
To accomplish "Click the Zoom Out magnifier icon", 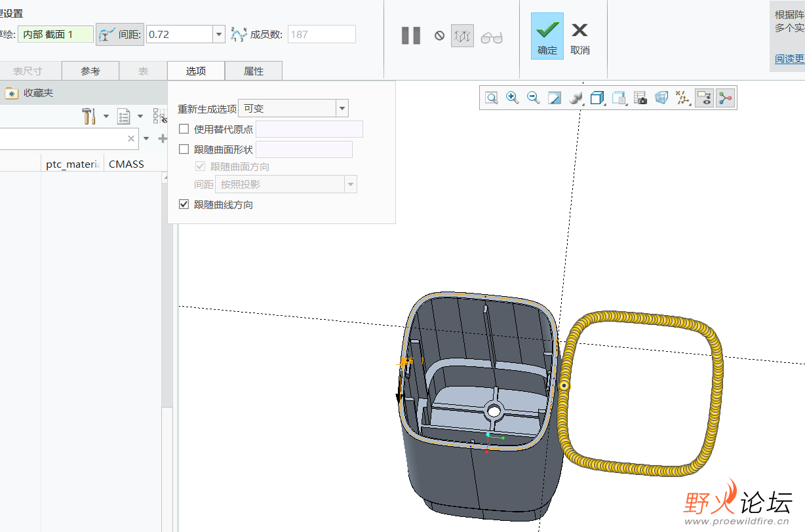I will click(x=534, y=98).
